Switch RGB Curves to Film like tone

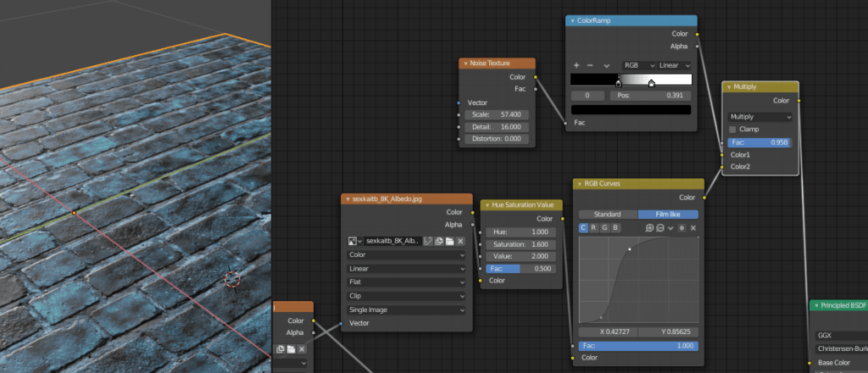coord(668,214)
